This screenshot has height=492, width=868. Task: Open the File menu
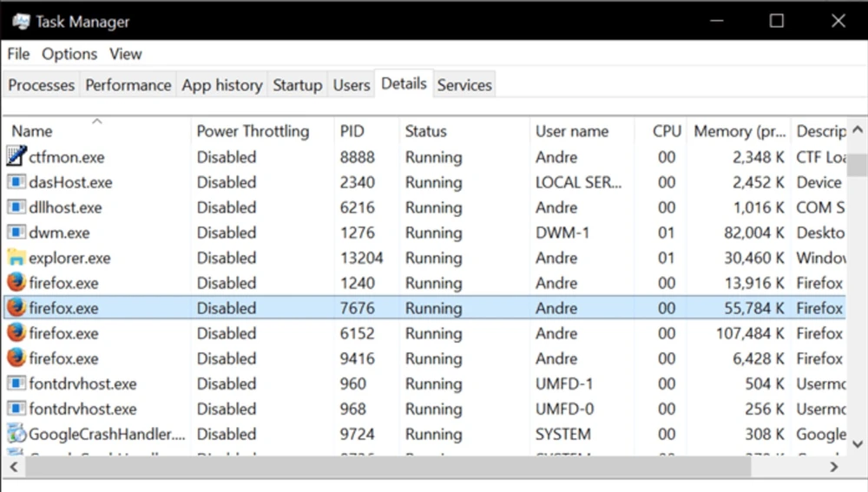point(18,54)
